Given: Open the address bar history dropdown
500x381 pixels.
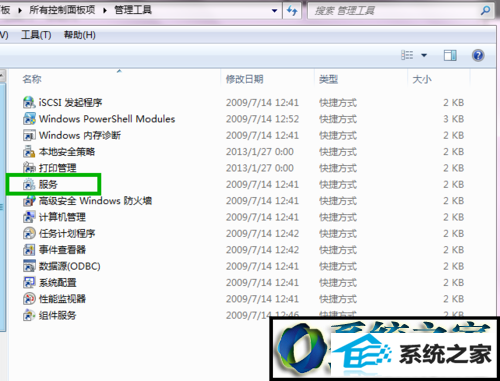Looking at the screenshot, I should [x=274, y=11].
